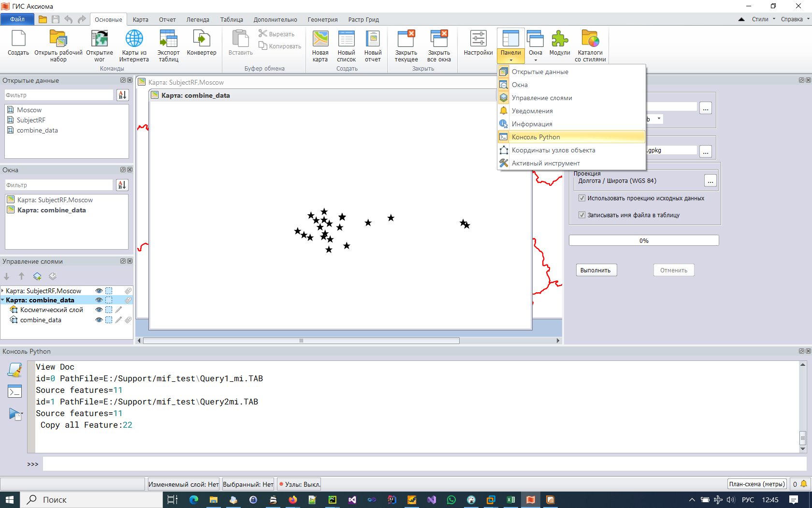
Task: Uncheck Использовать проекцию исходных данных
Action: 582,198
